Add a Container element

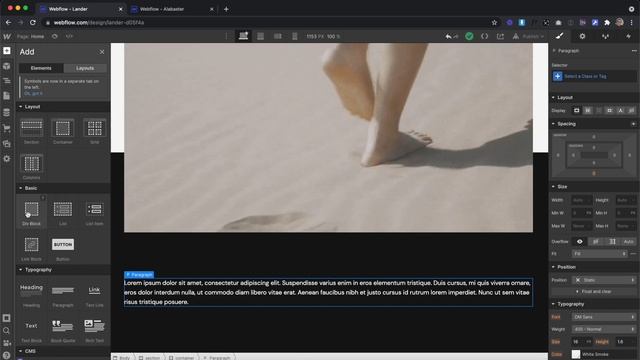(x=63, y=131)
